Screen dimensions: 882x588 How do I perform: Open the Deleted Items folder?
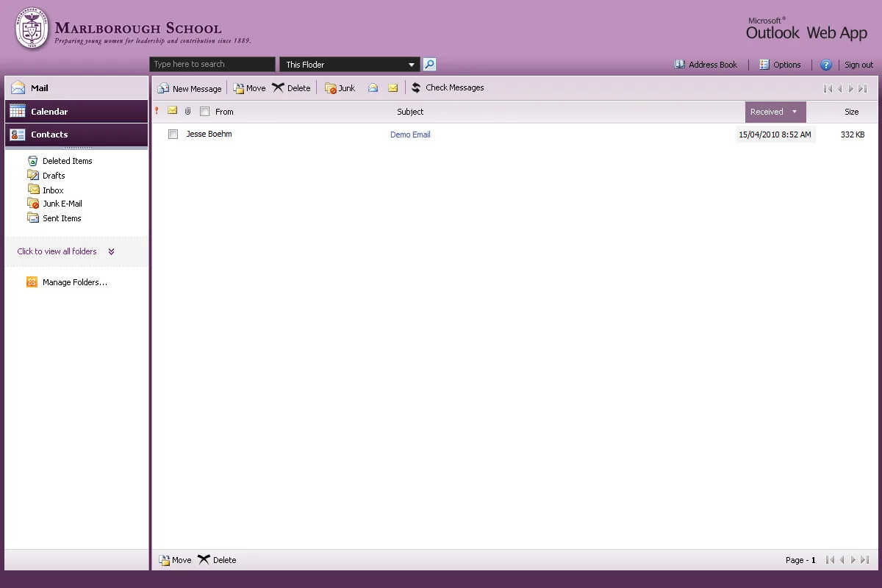point(60,161)
